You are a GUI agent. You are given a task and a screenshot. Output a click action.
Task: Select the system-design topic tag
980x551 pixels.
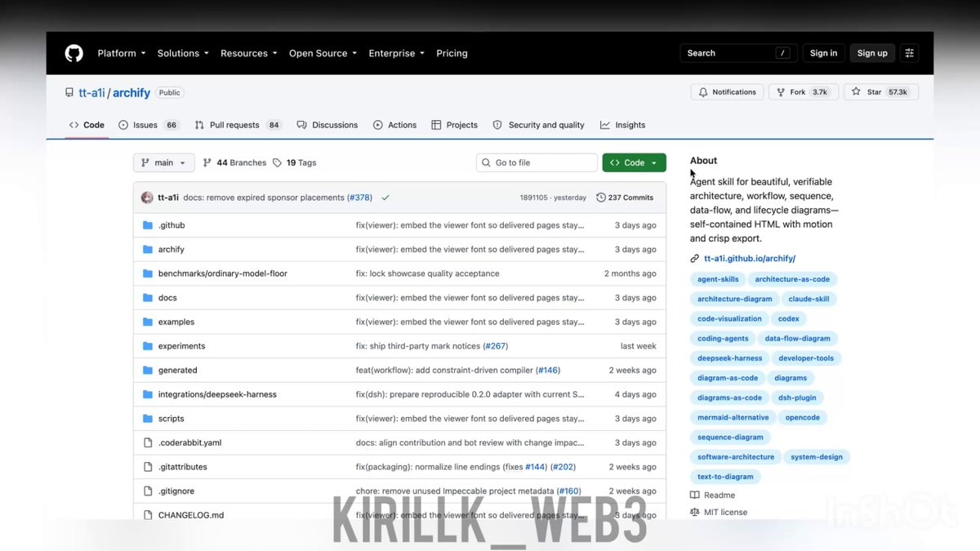[x=817, y=457]
